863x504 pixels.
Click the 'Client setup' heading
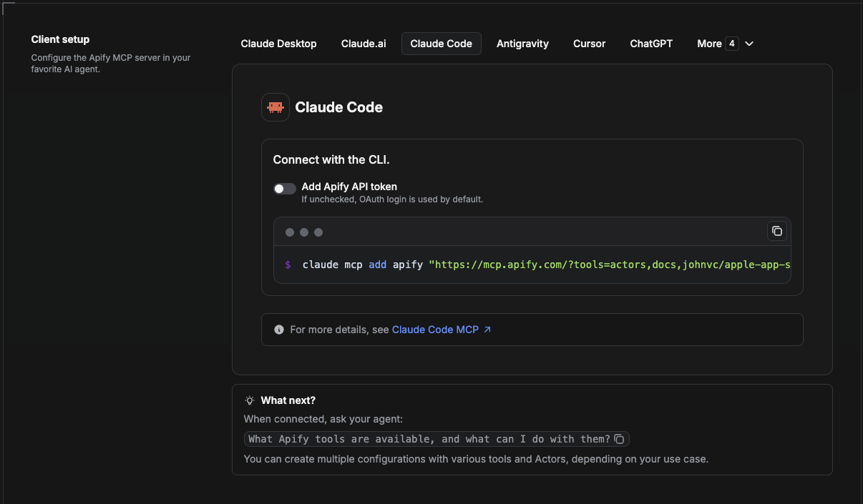tap(60, 39)
